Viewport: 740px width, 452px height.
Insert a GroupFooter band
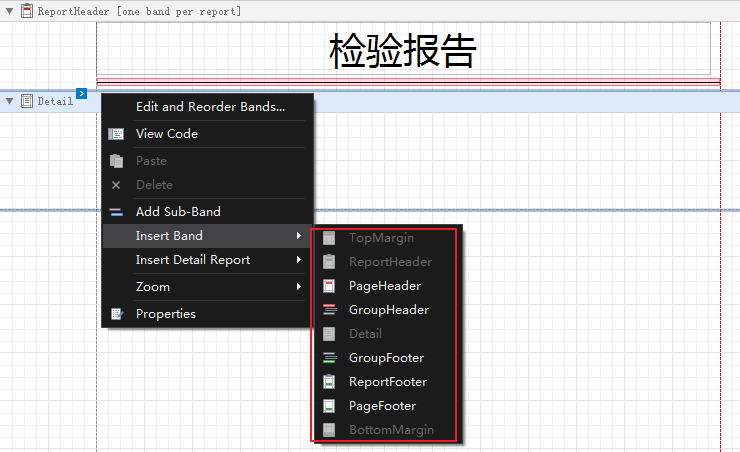(x=385, y=358)
